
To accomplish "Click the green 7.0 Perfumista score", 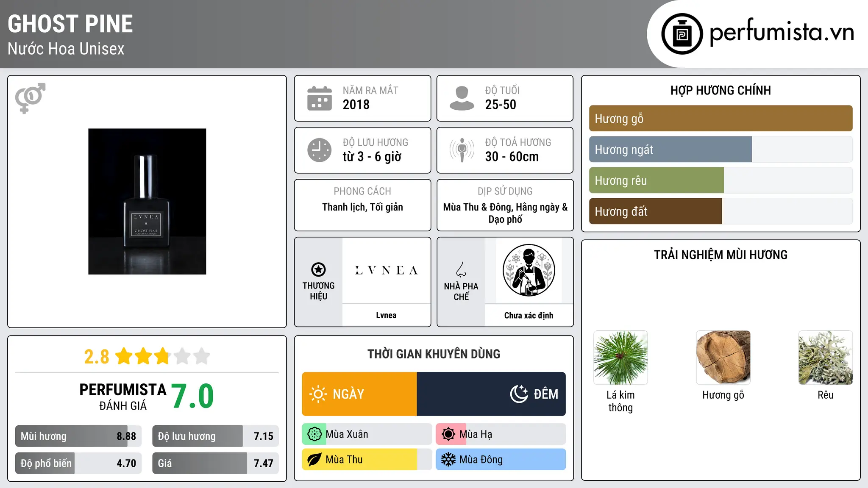I will [x=192, y=396].
